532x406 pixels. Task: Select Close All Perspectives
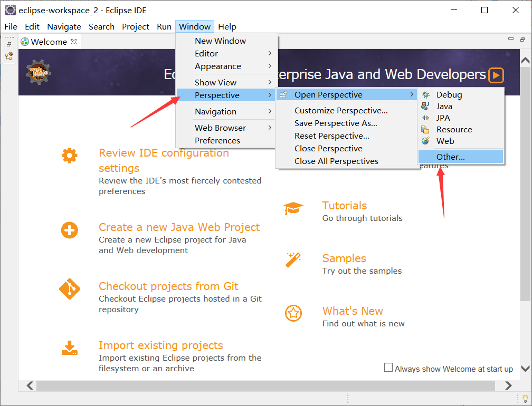tap(347, 161)
